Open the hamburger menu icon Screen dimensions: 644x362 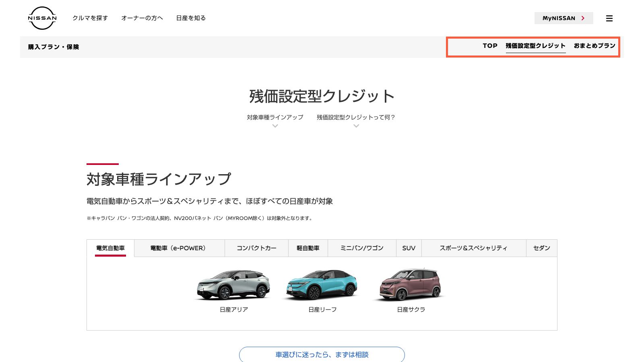coord(609,18)
